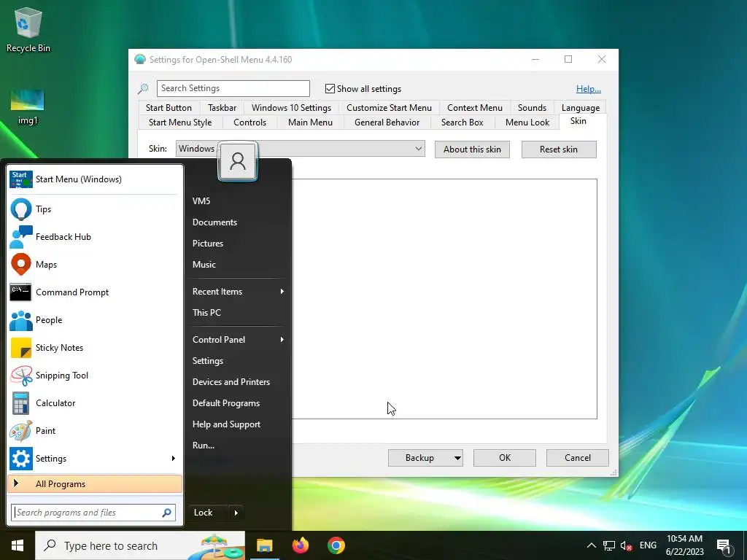
Task: Open Documents from start menu
Action: click(239, 222)
